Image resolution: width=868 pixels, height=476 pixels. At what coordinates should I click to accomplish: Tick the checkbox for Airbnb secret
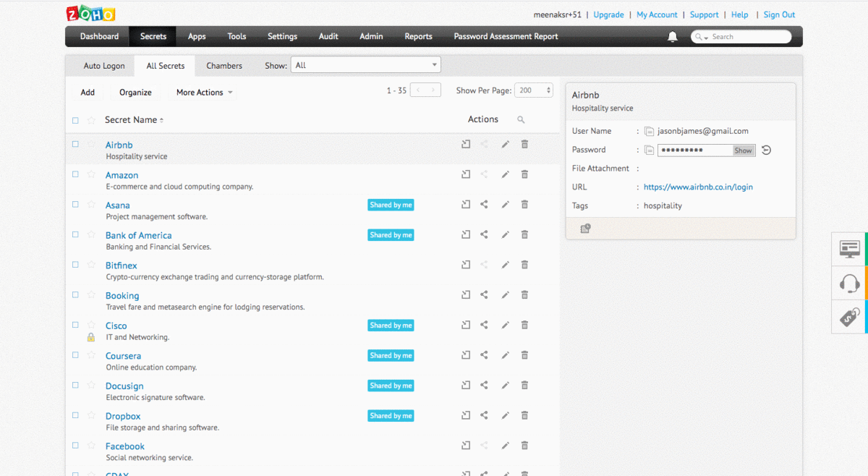75,144
